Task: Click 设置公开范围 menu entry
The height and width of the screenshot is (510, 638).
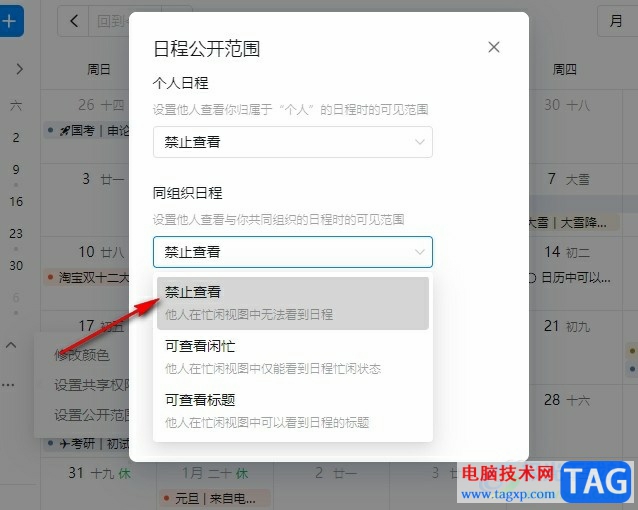Action: (x=92, y=415)
